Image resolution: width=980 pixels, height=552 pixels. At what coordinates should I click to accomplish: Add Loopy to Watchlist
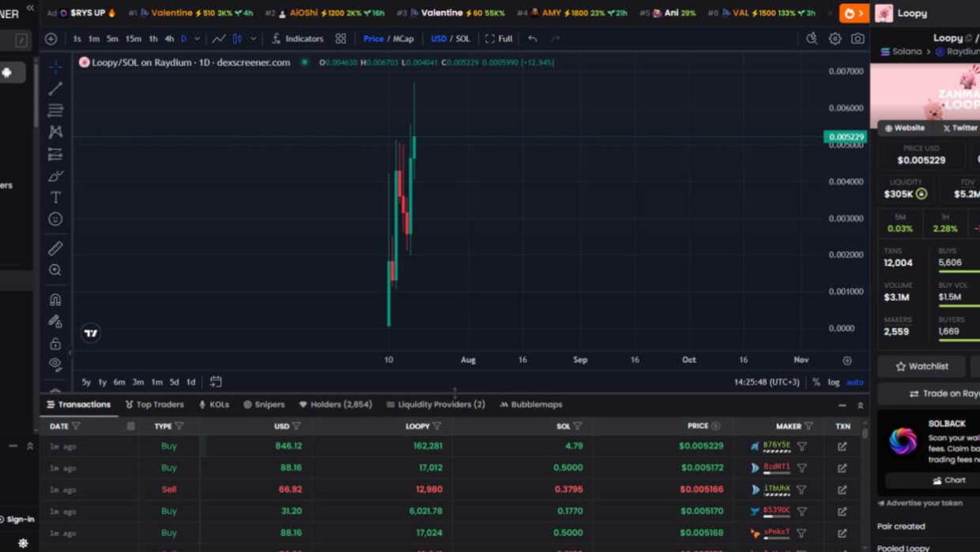click(x=921, y=366)
